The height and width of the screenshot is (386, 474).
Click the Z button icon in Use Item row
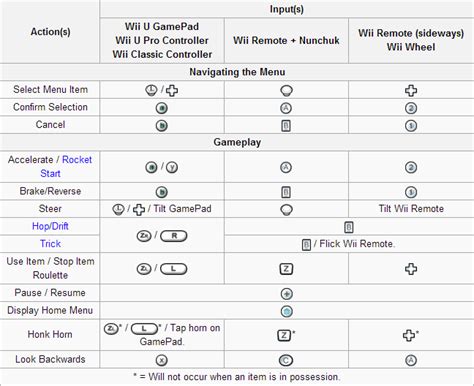pos(286,269)
